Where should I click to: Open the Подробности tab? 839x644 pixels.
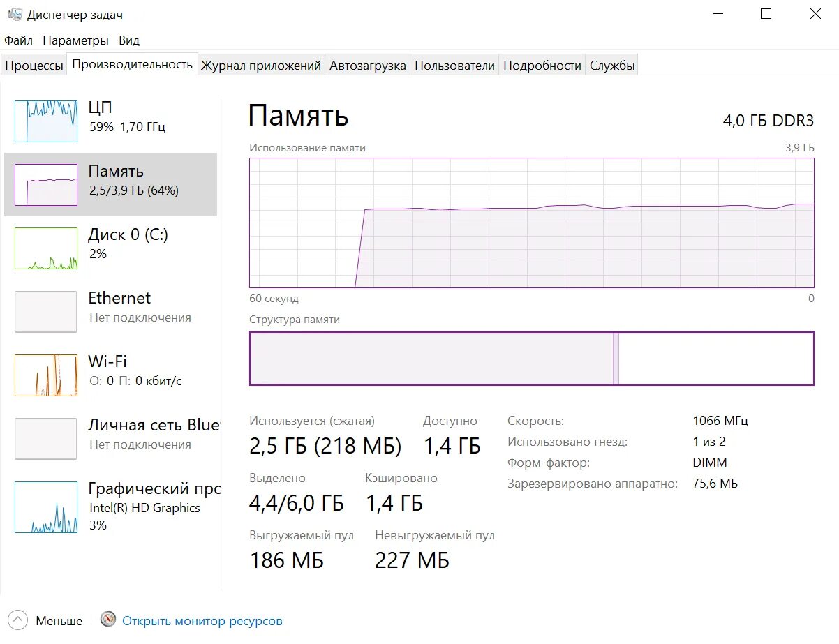coord(542,66)
